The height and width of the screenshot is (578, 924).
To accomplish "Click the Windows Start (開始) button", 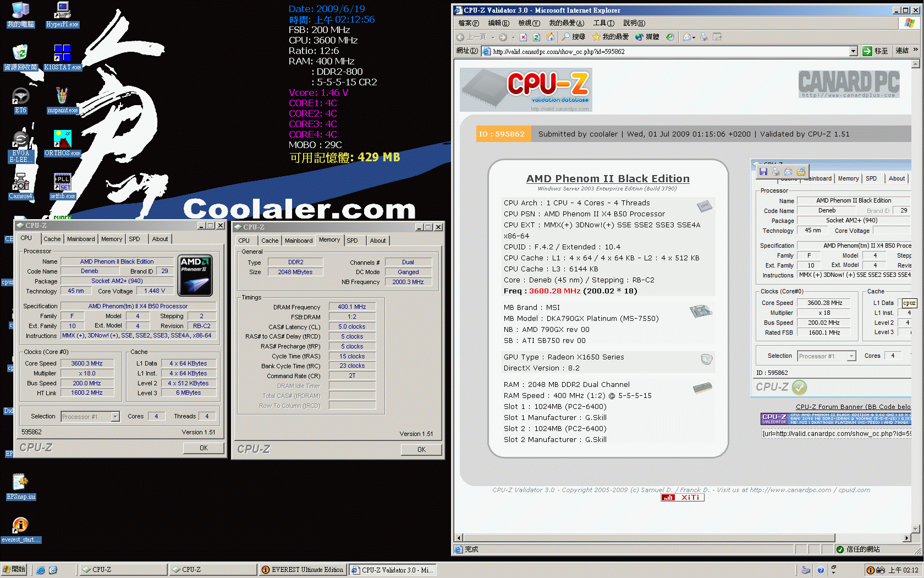I will click(x=14, y=570).
